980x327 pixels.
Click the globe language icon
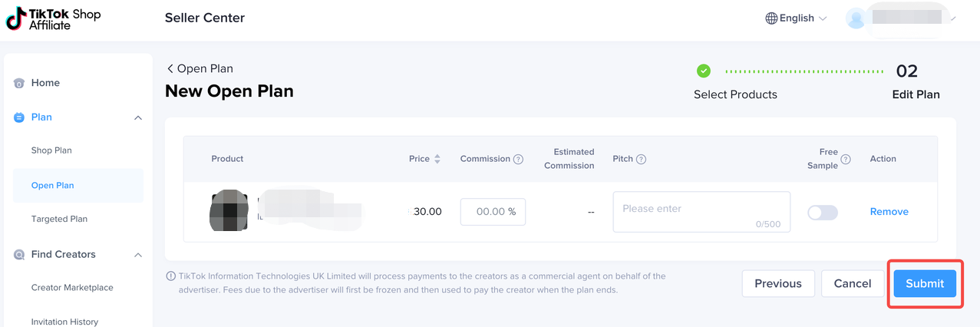point(771,18)
